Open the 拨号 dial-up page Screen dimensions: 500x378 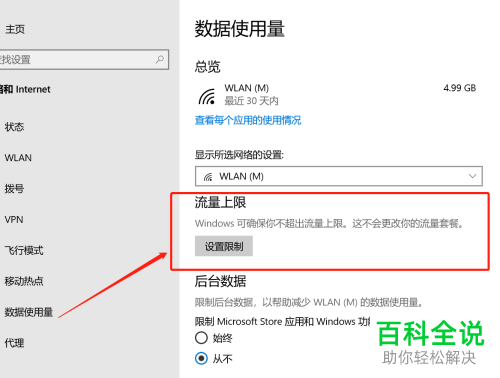pos(14,189)
